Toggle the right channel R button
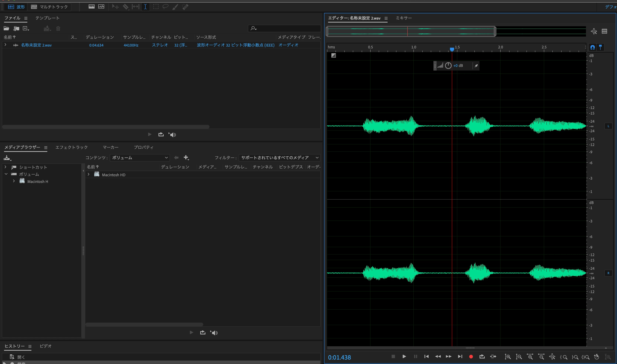The image size is (617, 364). tap(608, 273)
